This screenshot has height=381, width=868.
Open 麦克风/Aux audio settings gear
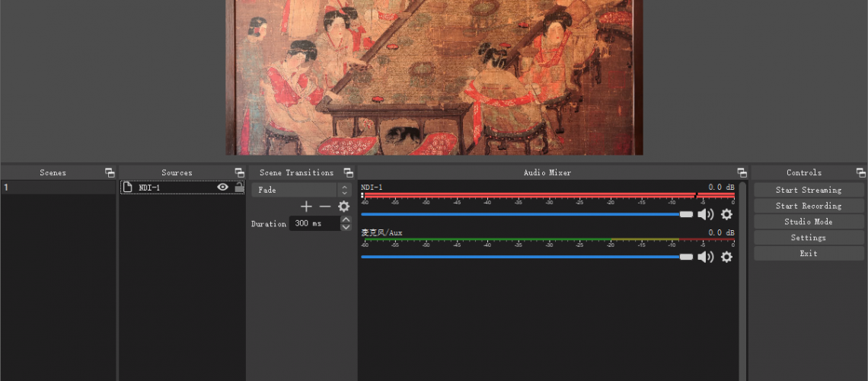(726, 257)
